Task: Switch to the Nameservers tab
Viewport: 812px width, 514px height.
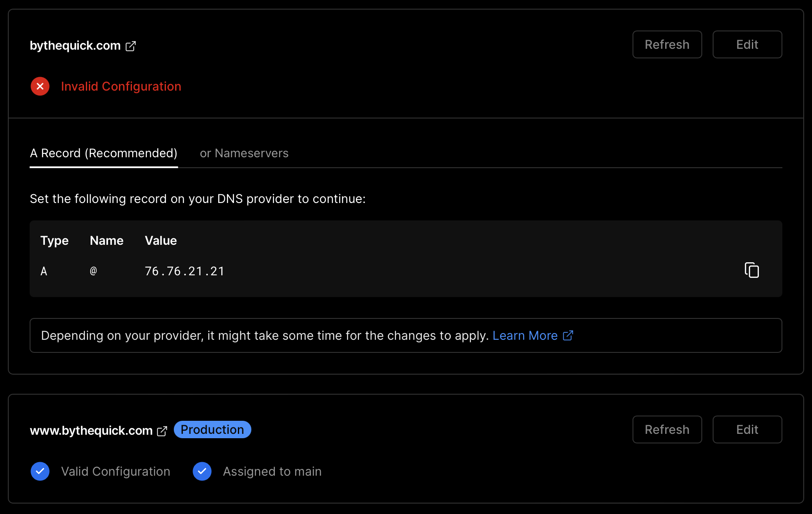Action: tap(244, 153)
